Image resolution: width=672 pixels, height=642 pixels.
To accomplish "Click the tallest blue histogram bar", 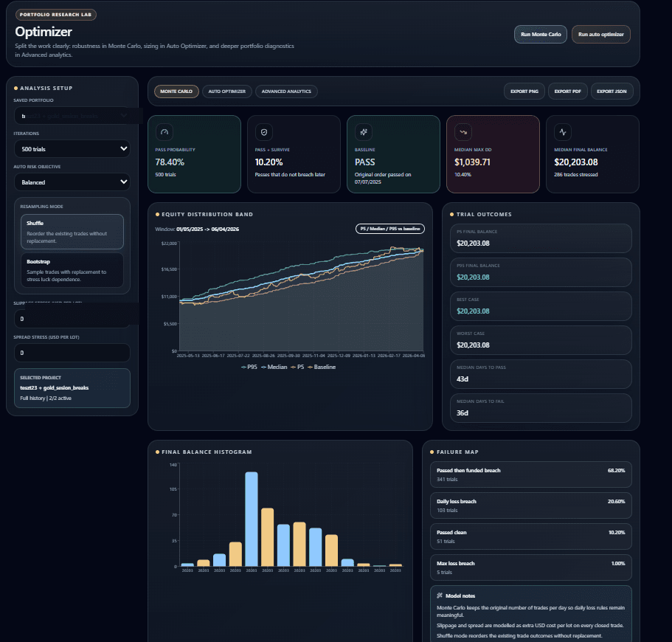I will [252, 518].
